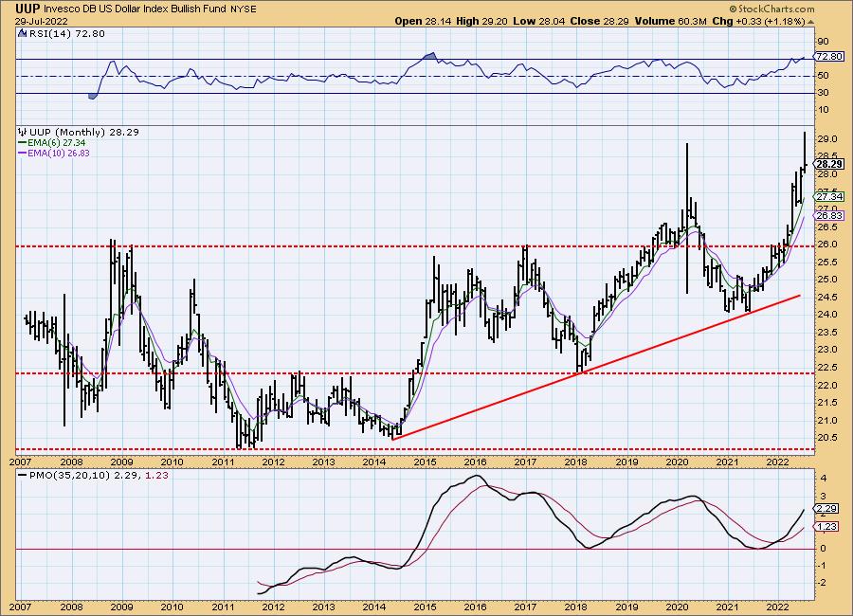
Task: Click the 29-Jul-2022 chart date
Action: pos(42,22)
